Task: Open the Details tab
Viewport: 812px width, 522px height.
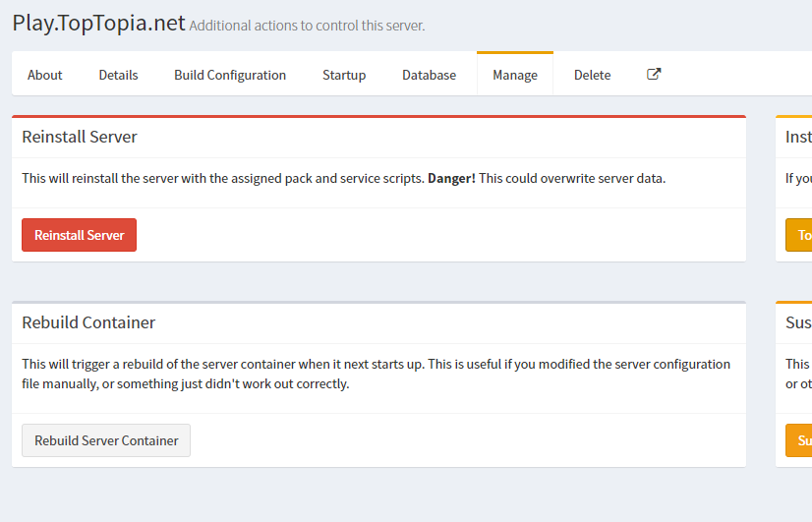Action: pos(118,75)
